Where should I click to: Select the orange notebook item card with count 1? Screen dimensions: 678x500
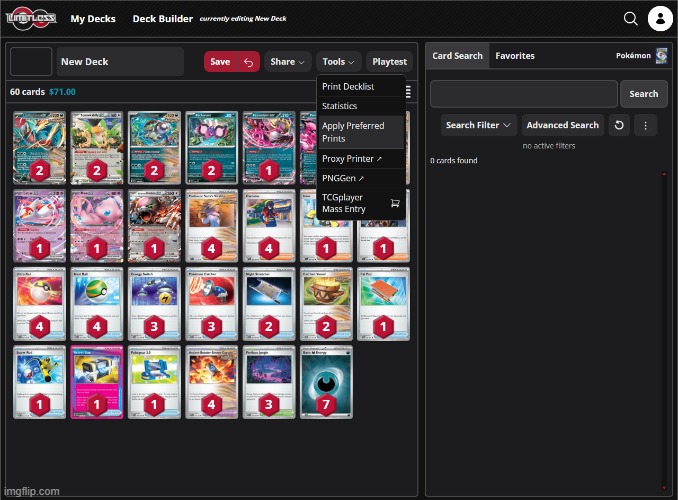click(x=384, y=304)
